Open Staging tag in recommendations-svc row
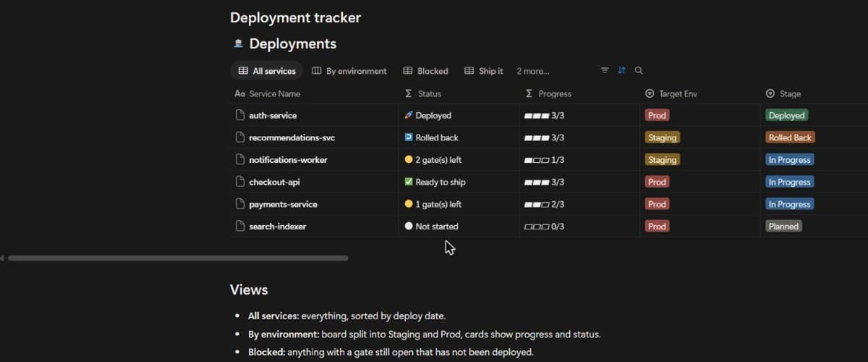 pyautogui.click(x=662, y=138)
